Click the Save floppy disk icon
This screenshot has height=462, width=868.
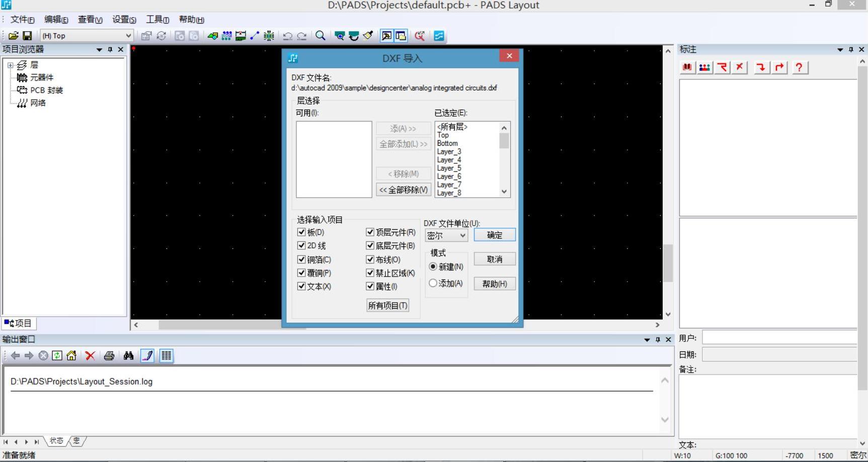pos(27,36)
